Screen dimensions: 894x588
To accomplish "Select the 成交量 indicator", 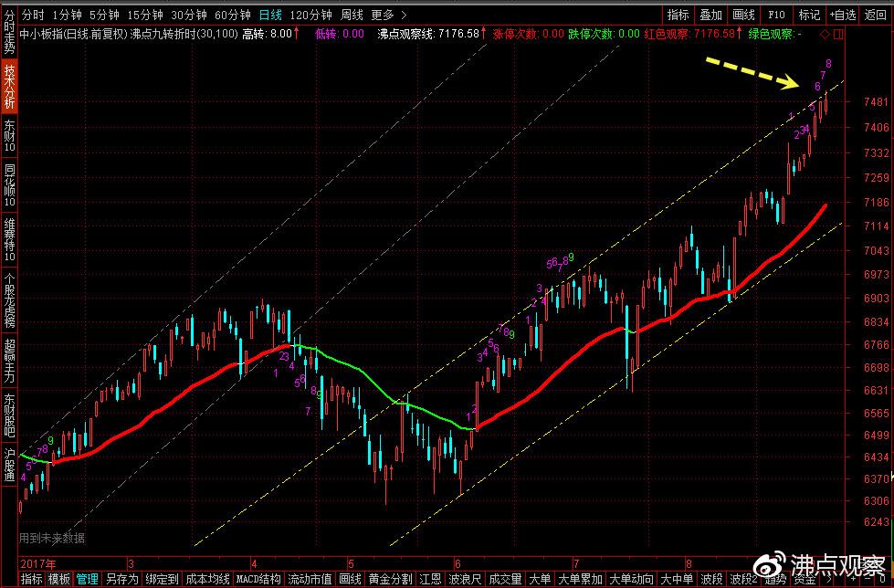I will pos(505,579).
